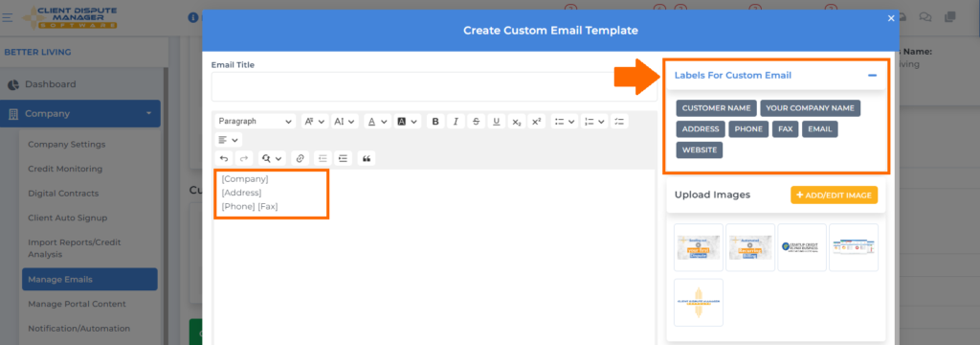Apply strikethrough text formatting
This screenshot has width=980, height=345.
coord(477,122)
